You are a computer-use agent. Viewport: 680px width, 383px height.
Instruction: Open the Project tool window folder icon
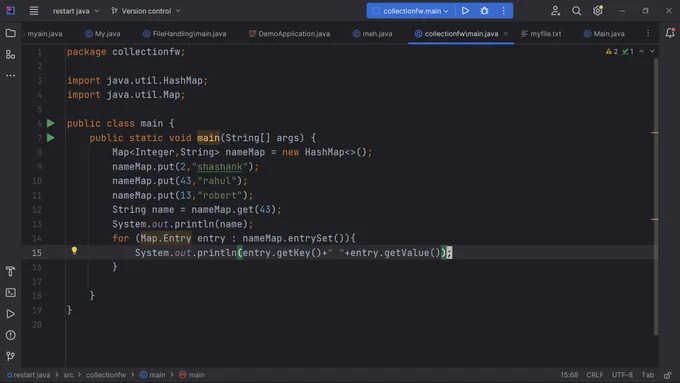click(x=10, y=33)
